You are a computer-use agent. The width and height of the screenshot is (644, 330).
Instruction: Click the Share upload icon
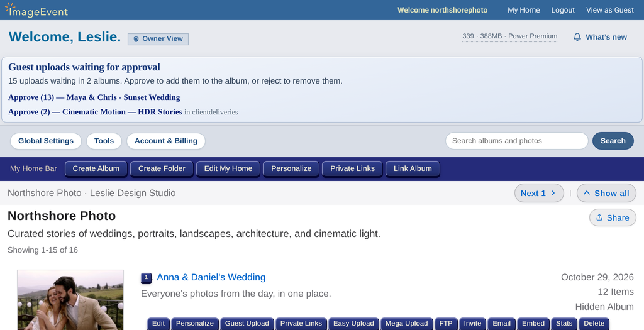(x=599, y=217)
